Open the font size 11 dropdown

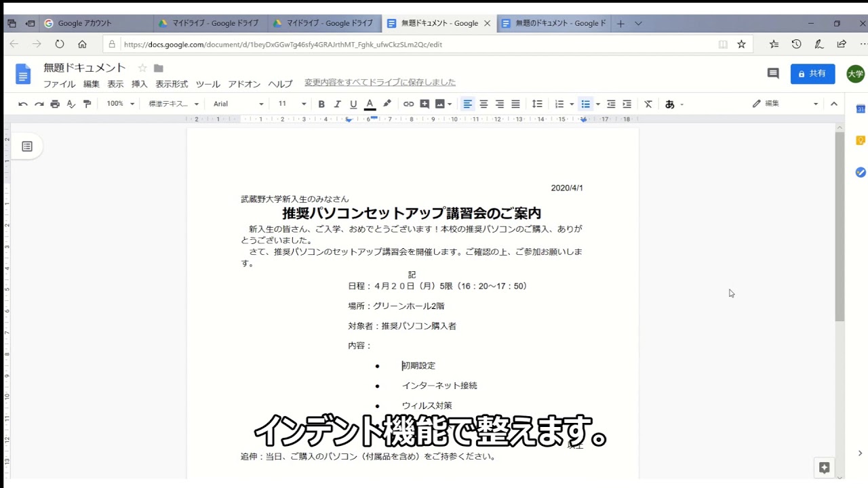click(292, 104)
